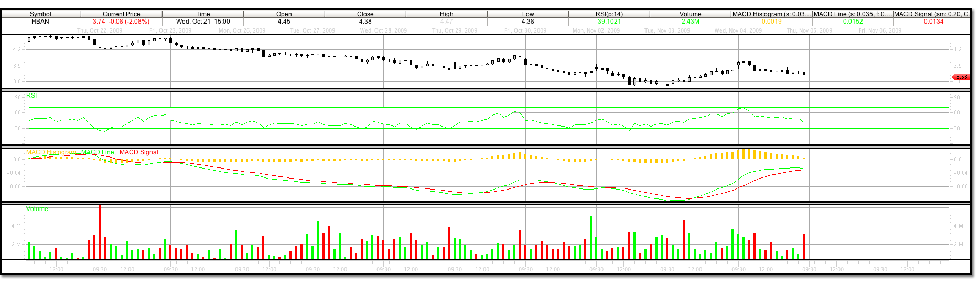
Task: Click the tallest red volume bar
Action: click(100, 232)
